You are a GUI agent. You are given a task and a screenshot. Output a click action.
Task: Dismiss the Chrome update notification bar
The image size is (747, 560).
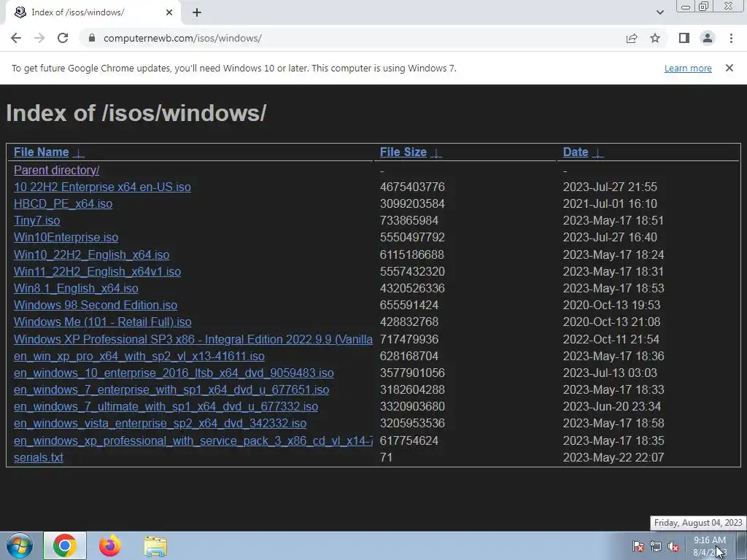click(x=729, y=68)
